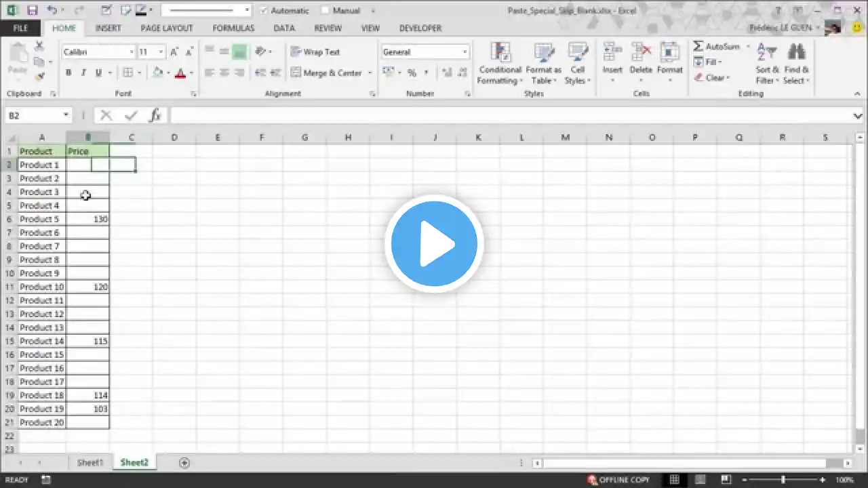The image size is (868, 488).
Task: Open the REVIEW tab
Action: [328, 28]
